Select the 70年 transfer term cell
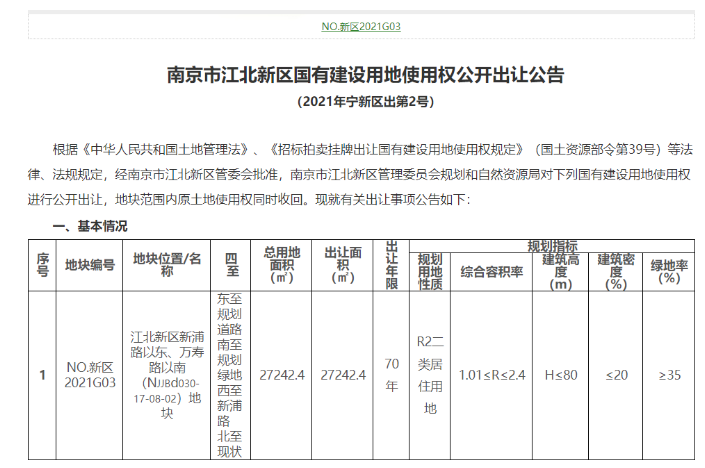The width and height of the screenshot is (705, 468). coord(391,375)
